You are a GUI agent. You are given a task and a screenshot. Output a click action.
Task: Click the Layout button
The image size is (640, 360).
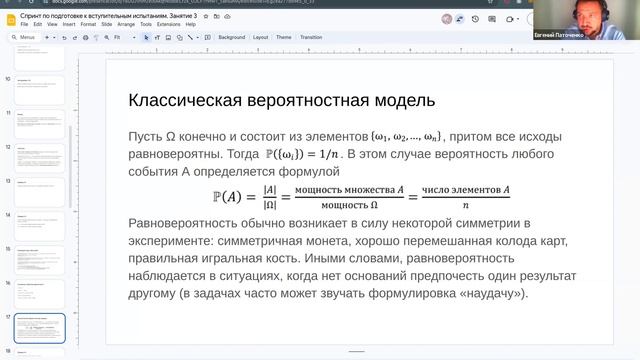point(260,37)
